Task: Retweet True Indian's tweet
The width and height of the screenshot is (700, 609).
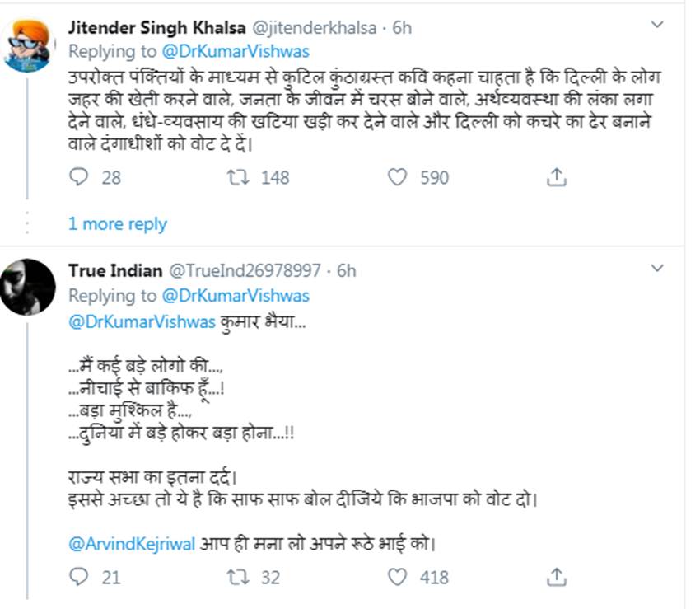Action: click(x=237, y=578)
